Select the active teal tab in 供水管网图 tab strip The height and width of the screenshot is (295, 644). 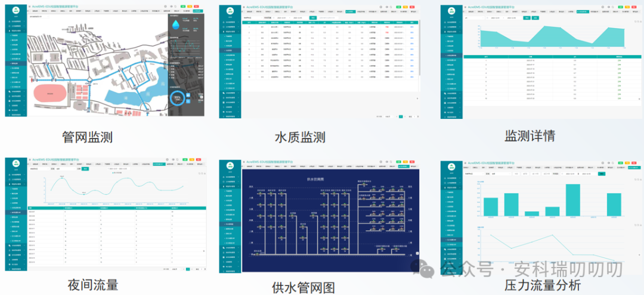404,166
